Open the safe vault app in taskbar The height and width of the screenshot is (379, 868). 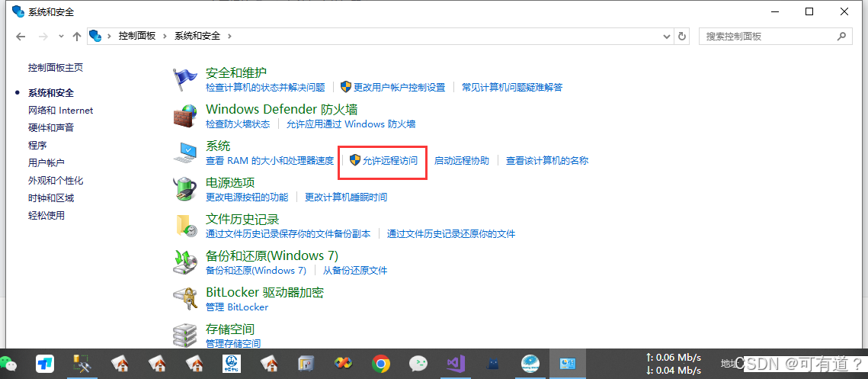[306, 364]
